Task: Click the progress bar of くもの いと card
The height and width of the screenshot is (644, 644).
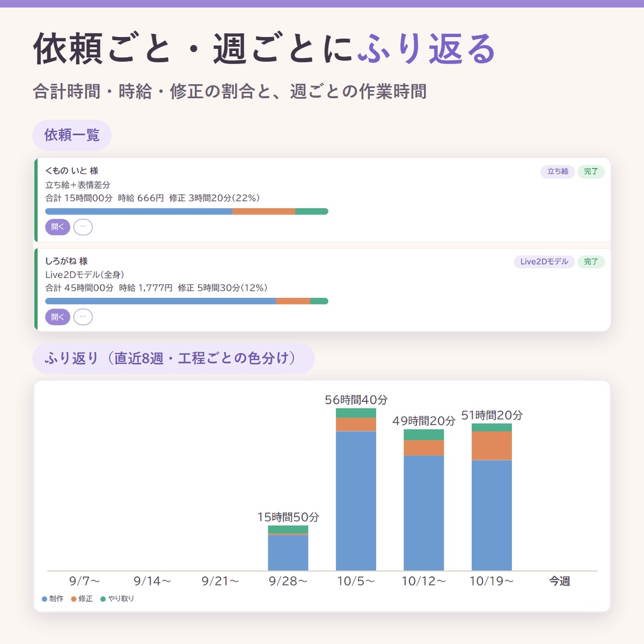Action: click(x=186, y=211)
